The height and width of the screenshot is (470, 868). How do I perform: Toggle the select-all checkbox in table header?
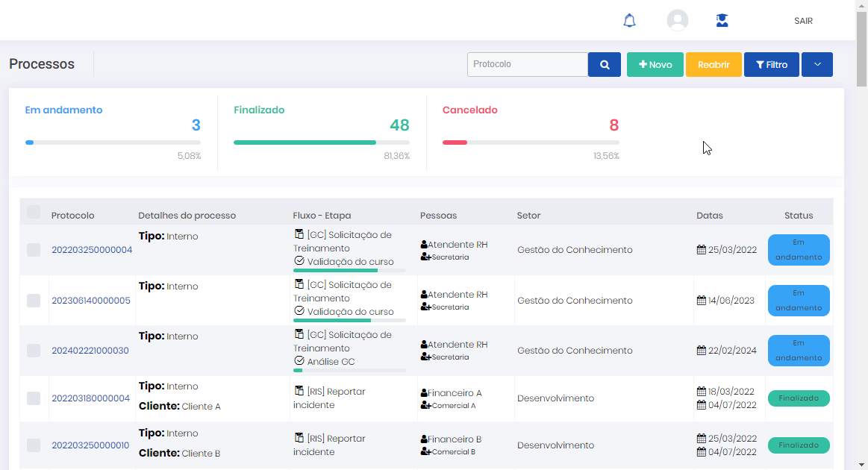[x=34, y=213]
